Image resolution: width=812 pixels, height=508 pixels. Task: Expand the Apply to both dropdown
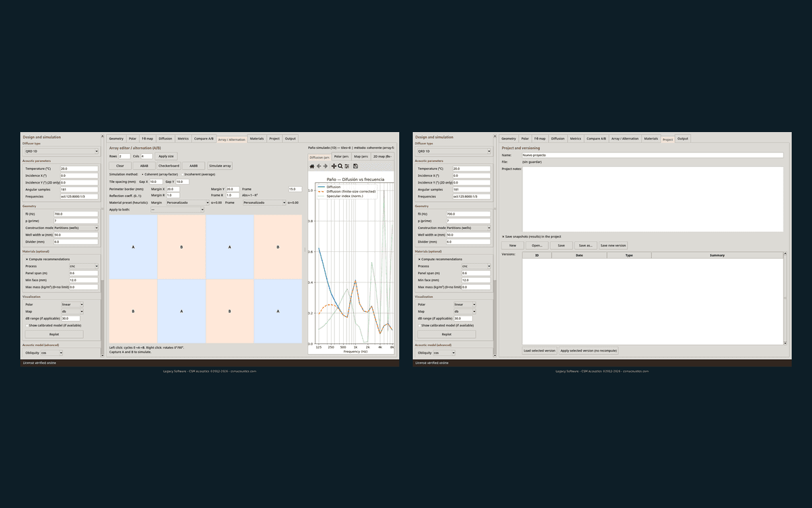point(177,210)
